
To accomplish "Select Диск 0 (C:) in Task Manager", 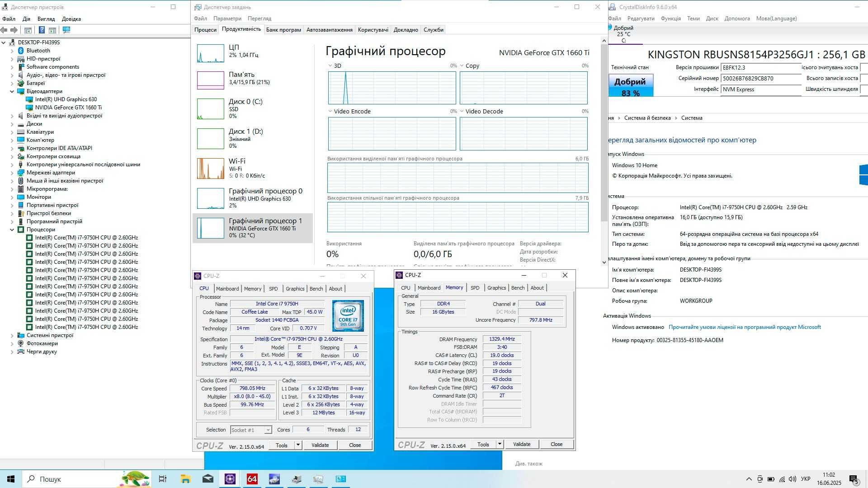I will tap(252, 109).
